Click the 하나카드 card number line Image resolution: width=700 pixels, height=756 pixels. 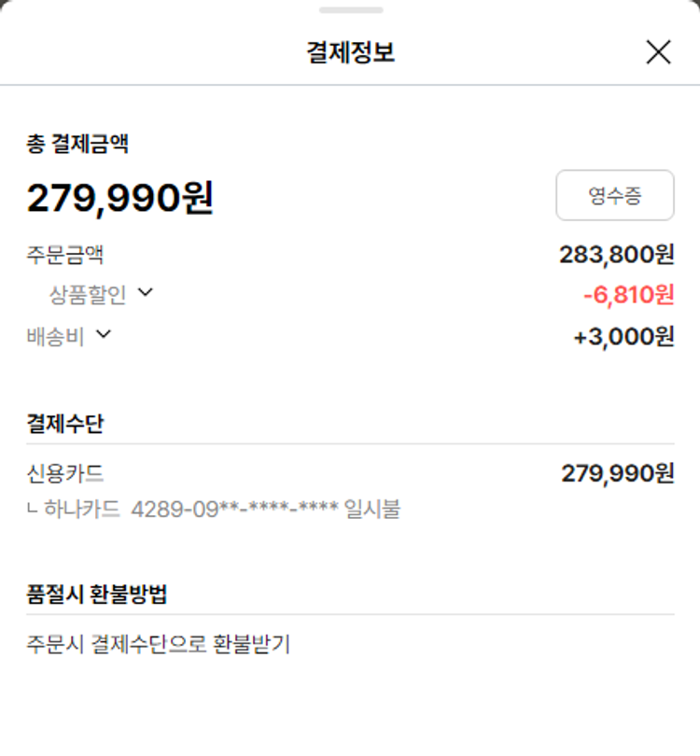[x=215, y=510]
